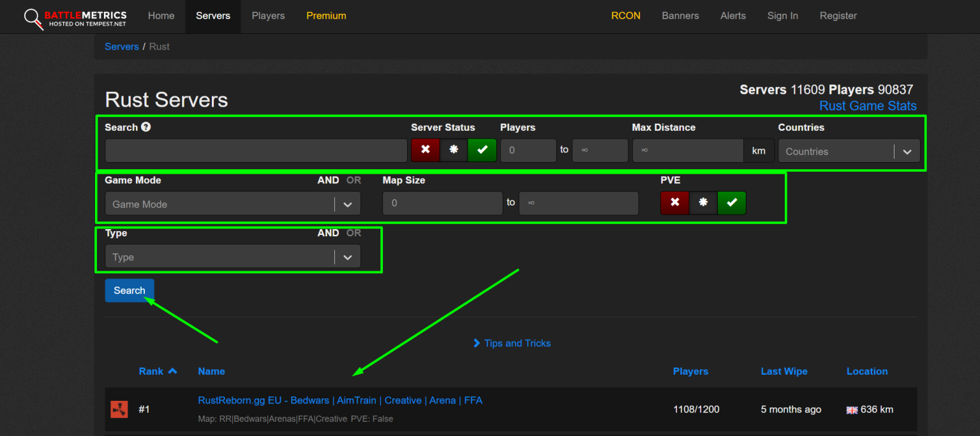Click the '1108/1200' players value
This screenshot has height=436, width=980.
[696, 409]
